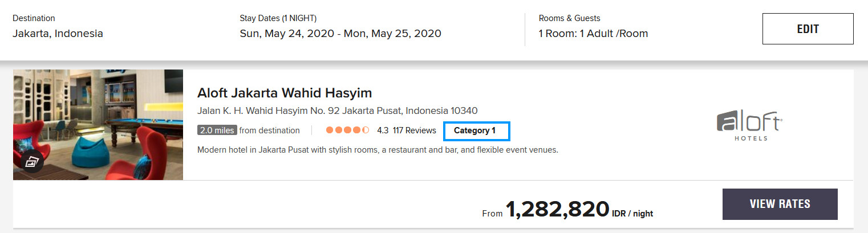
Task: Click the stay dates May 24 - May 25
Action: [x=340, y=34]
